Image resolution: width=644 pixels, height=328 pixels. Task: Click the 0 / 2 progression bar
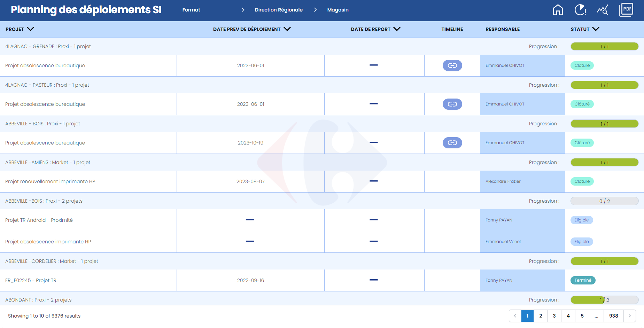pyautogui.click(x=604, y=201)
